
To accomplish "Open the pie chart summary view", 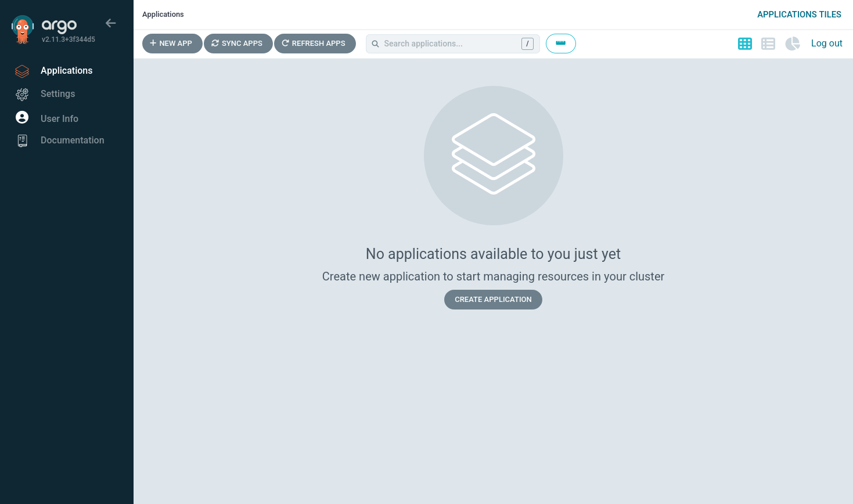I will tap(792, 44).
